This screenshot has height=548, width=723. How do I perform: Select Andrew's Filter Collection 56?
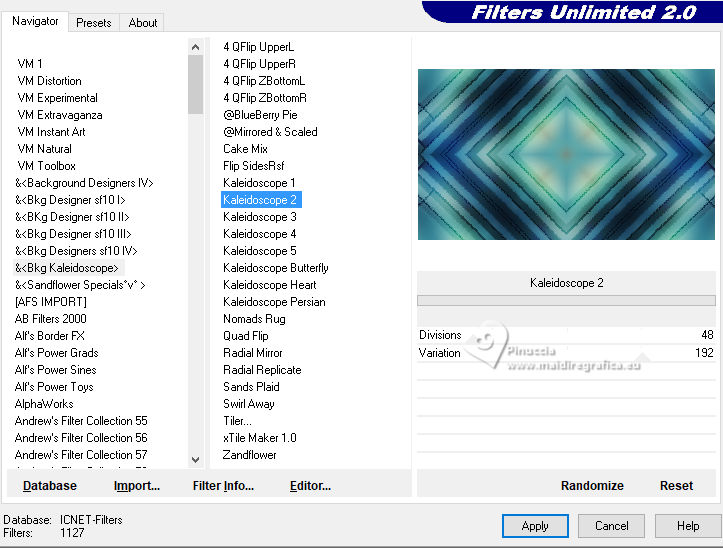(81, 438)
